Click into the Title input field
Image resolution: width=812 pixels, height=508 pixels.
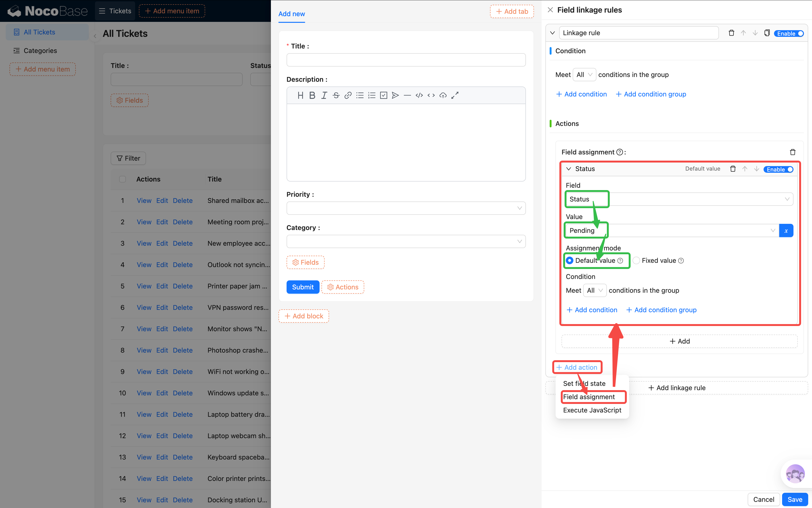(x=406, y=60)
